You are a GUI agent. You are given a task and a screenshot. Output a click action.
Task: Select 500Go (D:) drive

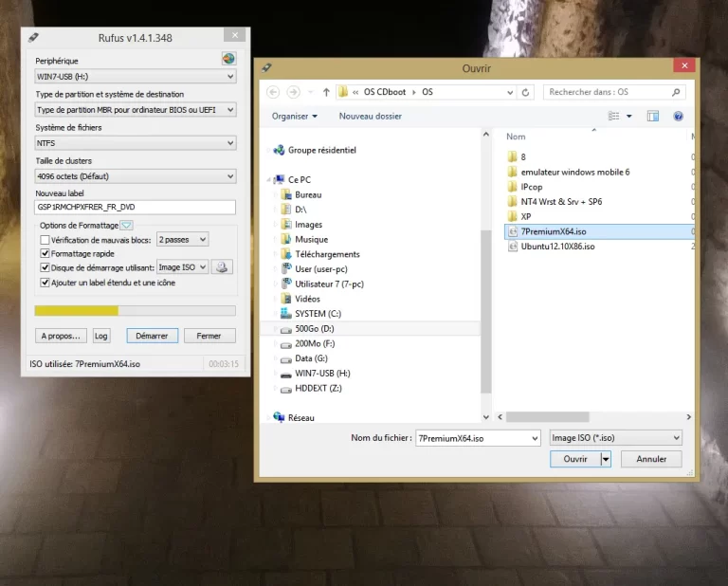click(x=315, y=328)
